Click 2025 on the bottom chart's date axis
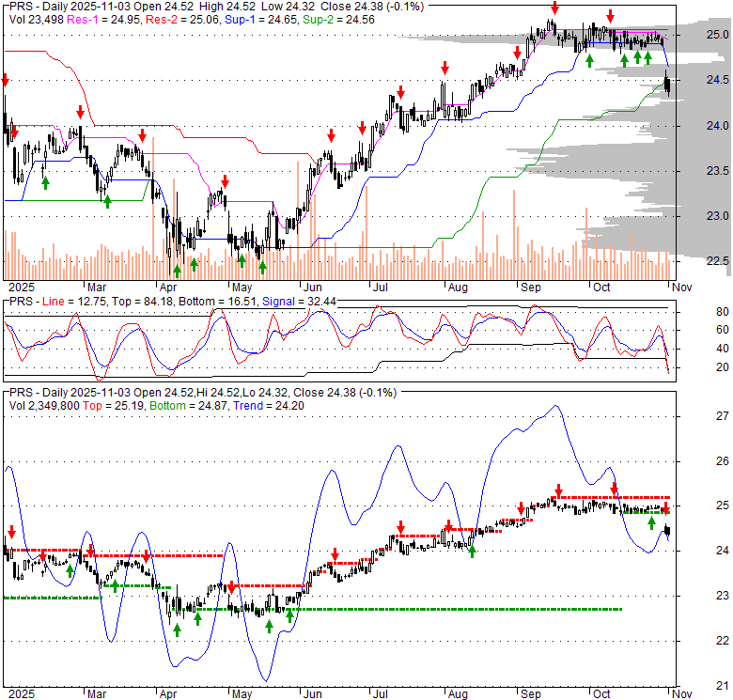 22,694
